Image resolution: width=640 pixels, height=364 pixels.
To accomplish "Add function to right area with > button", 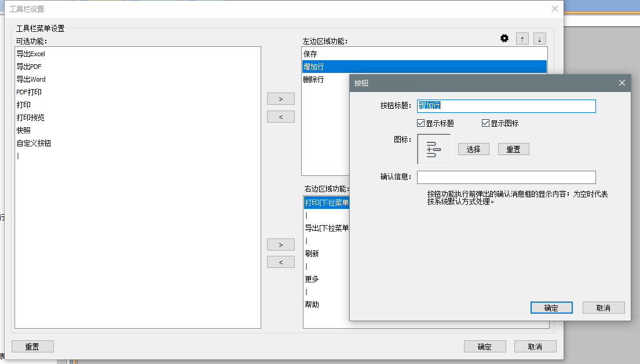I will coord(281,245).
